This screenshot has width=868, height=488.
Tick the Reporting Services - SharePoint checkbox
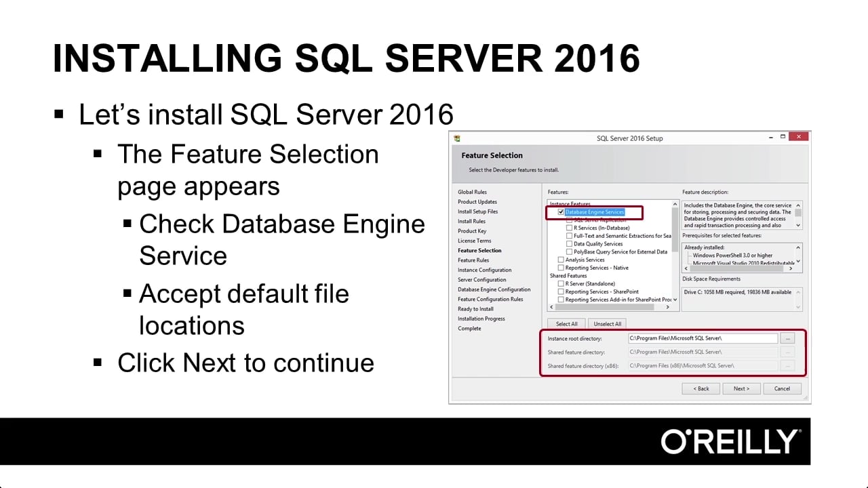[x=561, y=292]
